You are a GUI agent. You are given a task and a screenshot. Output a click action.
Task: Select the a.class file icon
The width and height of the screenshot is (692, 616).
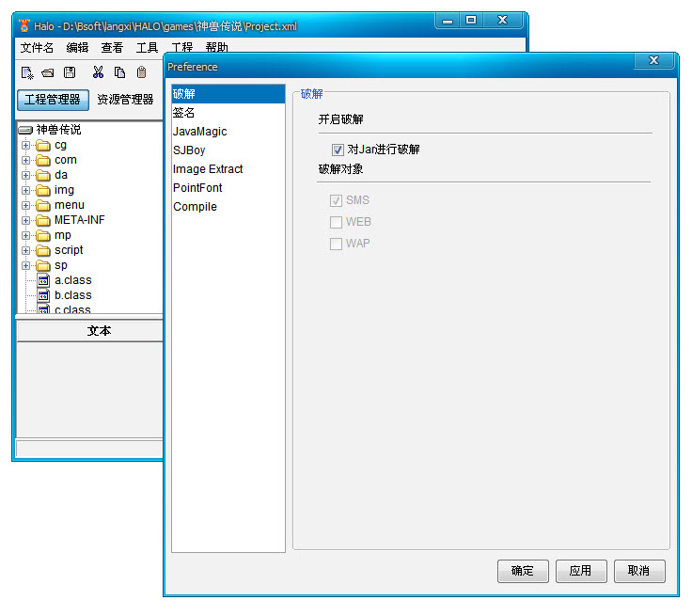43,280
